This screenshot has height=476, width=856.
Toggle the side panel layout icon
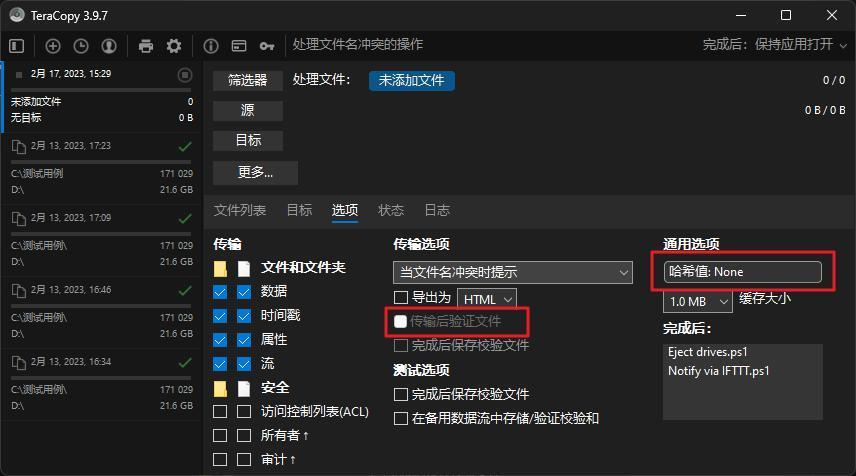(x=17, y=46)
